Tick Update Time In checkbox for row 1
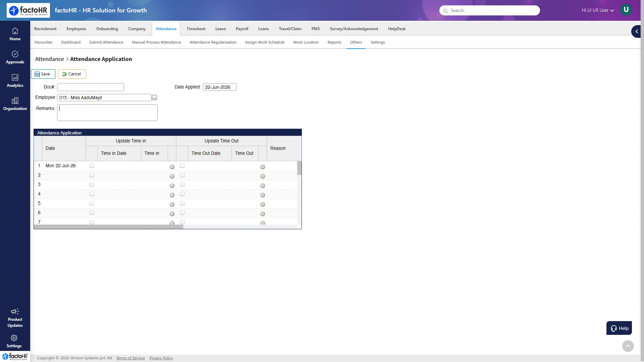 tap(92, 166)
